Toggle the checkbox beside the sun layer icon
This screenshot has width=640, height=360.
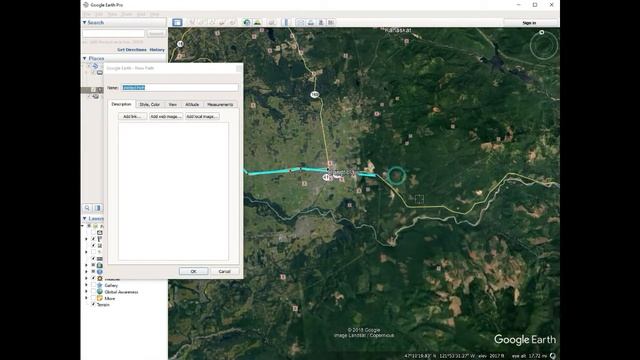tap(93, 278)
